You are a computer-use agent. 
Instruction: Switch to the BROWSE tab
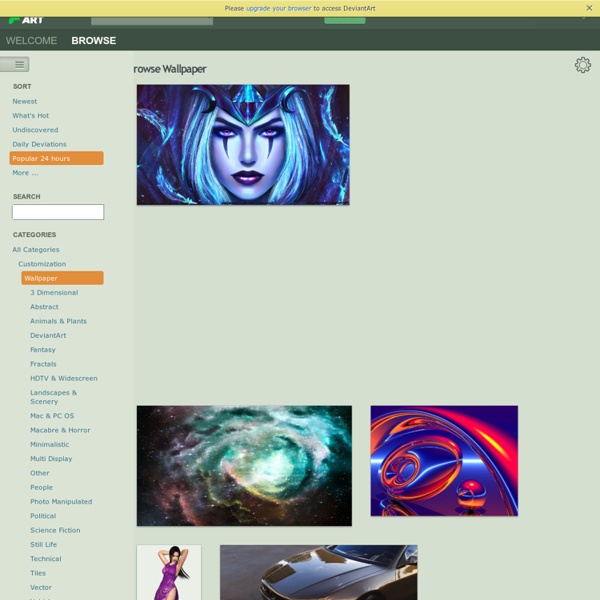pyautogui.click(x=94, y=41)
